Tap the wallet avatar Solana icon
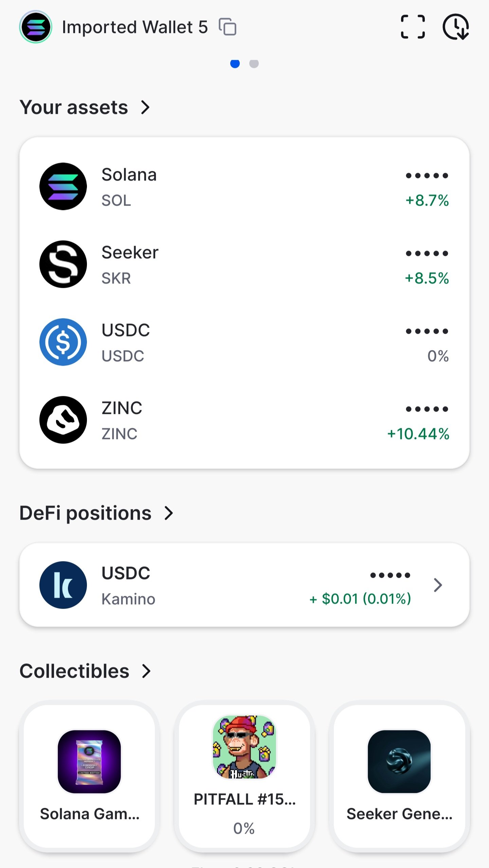The height and width of the screenshot is (868, 489). [36, 27]
